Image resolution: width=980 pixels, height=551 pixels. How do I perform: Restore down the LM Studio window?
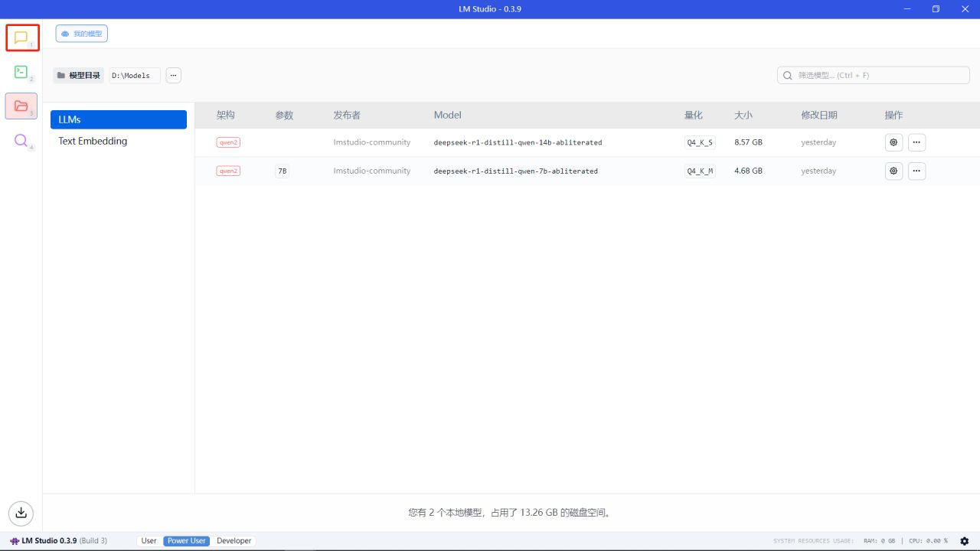936,9
